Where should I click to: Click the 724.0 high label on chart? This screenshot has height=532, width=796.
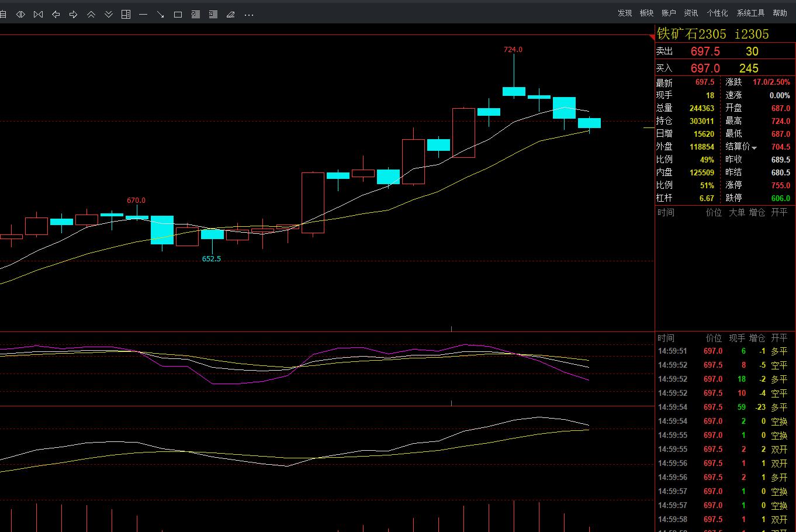(x=513, y=50)
